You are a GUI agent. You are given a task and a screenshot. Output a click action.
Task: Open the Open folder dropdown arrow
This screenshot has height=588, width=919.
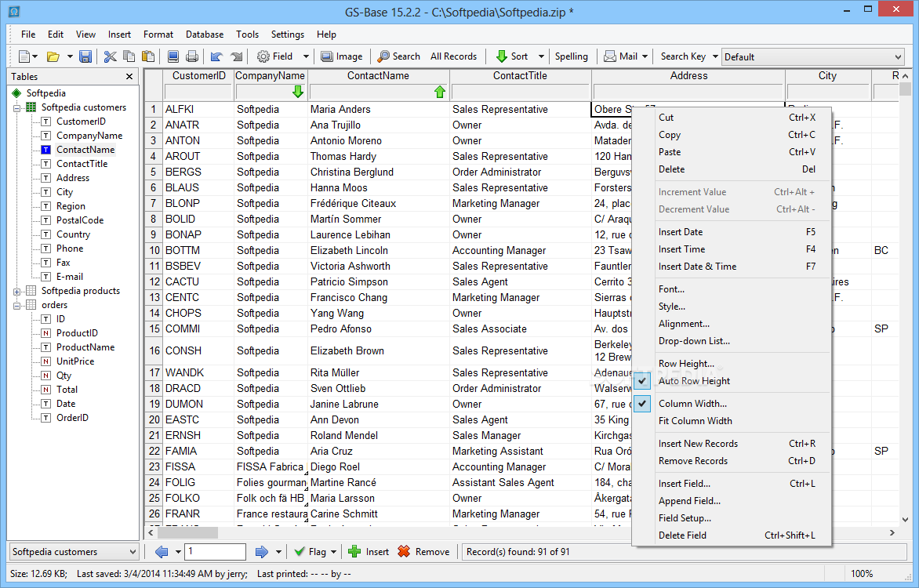pyautogui.click(x=70, y=57)
